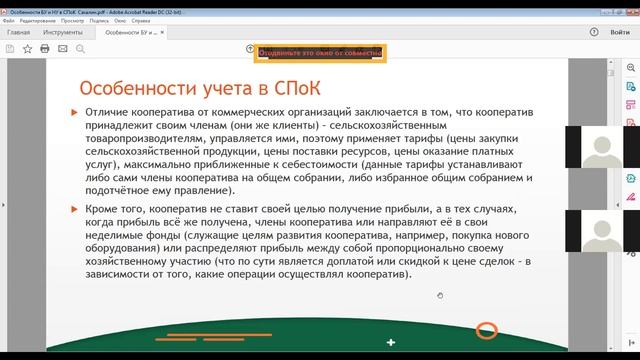
Task: Click the screen-sharing detach window banner
Action: [x=320, y=53]
